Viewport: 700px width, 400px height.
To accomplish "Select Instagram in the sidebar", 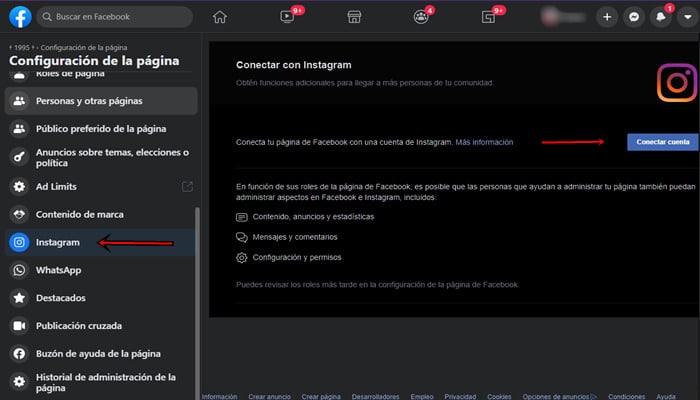I will click(101, 242).
